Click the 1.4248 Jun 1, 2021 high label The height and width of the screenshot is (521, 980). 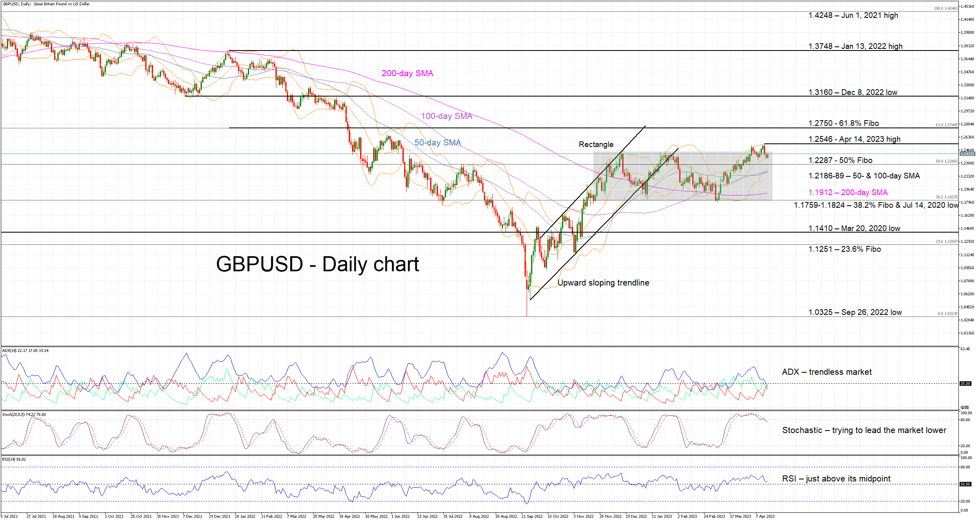point(853,15)
